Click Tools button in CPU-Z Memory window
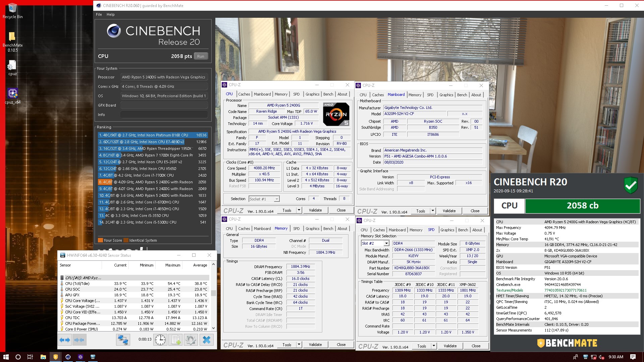 click(287, 345)
